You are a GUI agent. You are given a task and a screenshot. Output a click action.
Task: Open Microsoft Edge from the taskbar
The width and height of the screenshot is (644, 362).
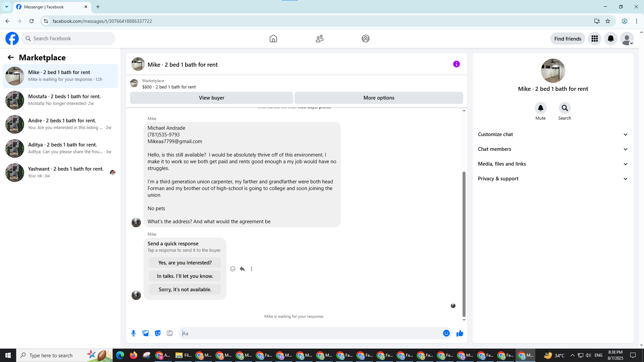click(120, 355)
